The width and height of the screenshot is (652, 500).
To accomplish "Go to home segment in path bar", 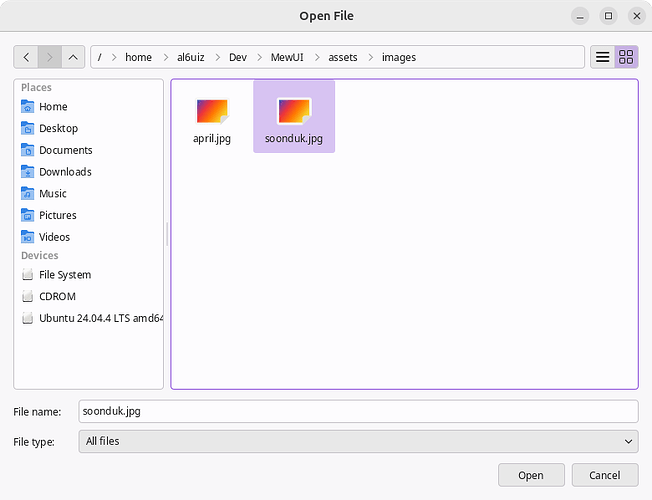I will tap(138, 57).
